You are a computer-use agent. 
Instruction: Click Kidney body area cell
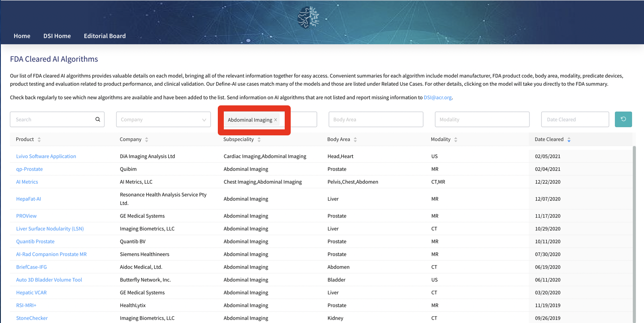point(335,318)
